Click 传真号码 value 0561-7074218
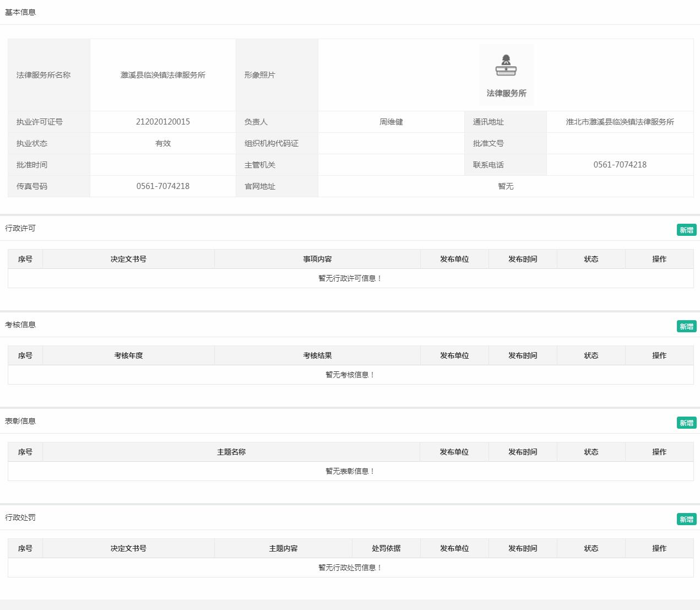Screen dimensions: 700x610 163,186
